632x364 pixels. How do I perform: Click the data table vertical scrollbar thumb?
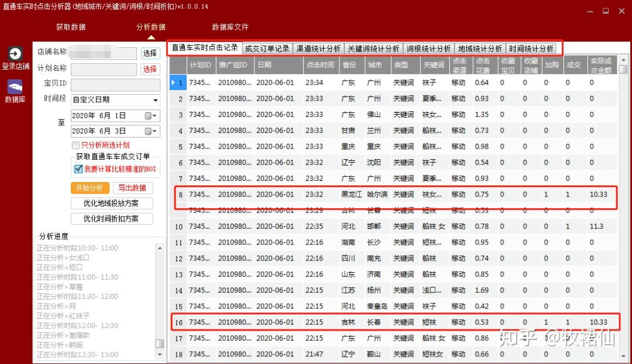click(623, 69)
